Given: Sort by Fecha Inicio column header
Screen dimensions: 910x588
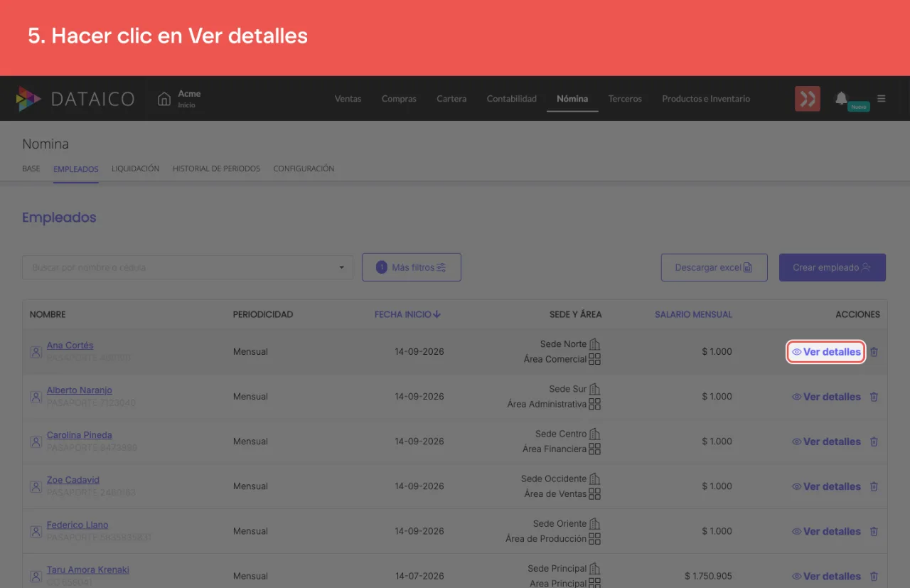Looking at the screenshot, I should [407, 314].
